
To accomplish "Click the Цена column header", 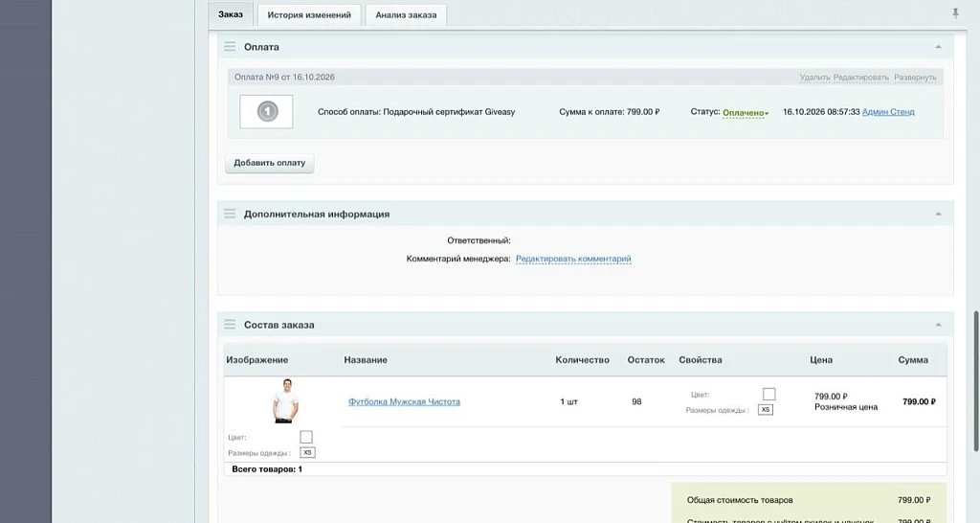I will pyautogui.click(x=820, y=360).
